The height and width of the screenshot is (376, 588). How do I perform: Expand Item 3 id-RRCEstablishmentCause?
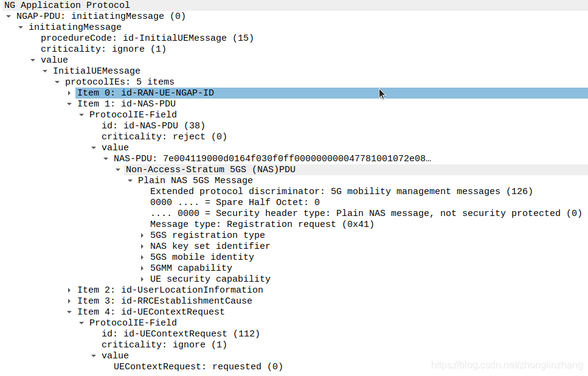69,301
